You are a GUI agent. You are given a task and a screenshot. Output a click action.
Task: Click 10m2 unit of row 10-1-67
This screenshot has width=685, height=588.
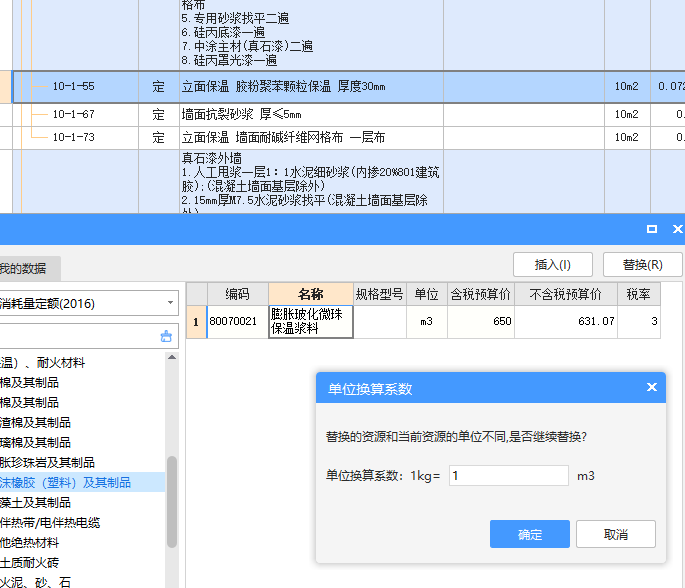click(x=627, y=114)
